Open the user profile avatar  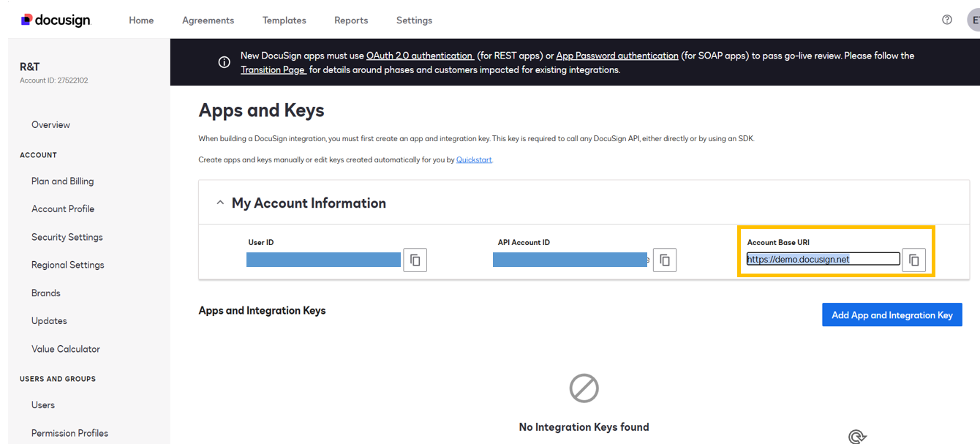[x=974, y=20]
